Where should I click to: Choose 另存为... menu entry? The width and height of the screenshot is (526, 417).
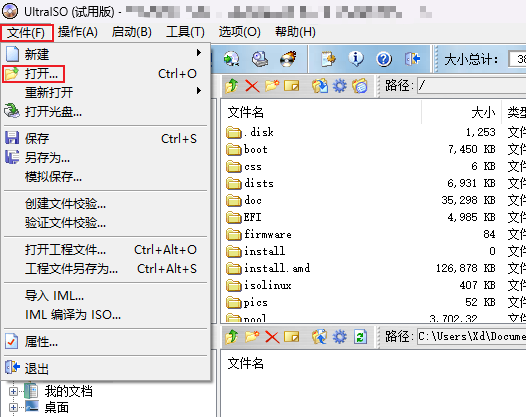pos(106,157)
